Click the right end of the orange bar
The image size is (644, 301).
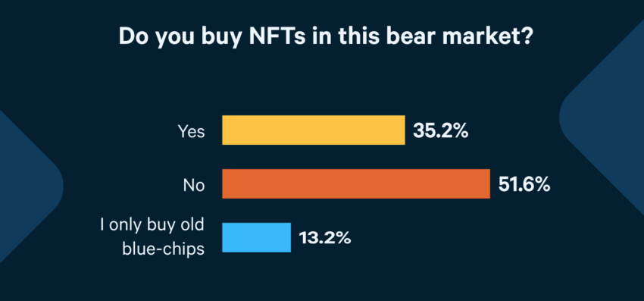487,183
